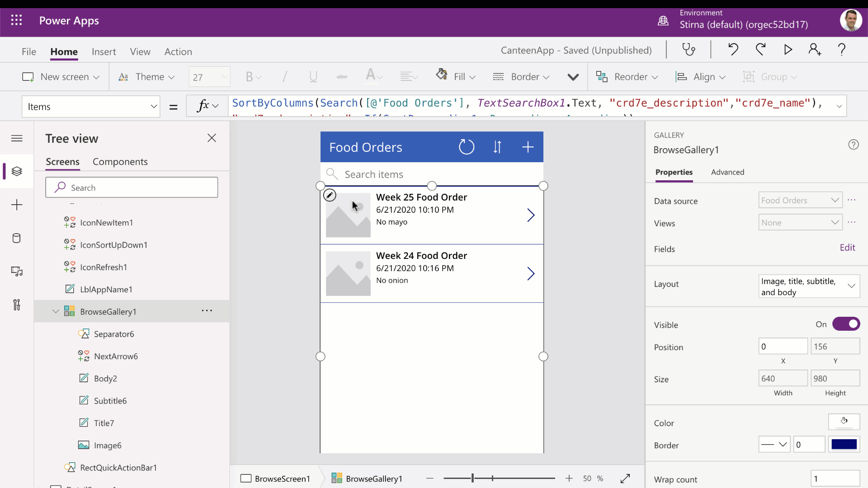Click the refresh icon in app header
868x488 pixels.
pos(467,147)
